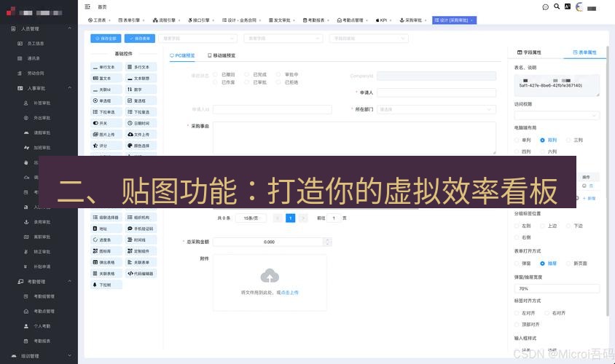Select 已完成 status radio

coord(247,74)
